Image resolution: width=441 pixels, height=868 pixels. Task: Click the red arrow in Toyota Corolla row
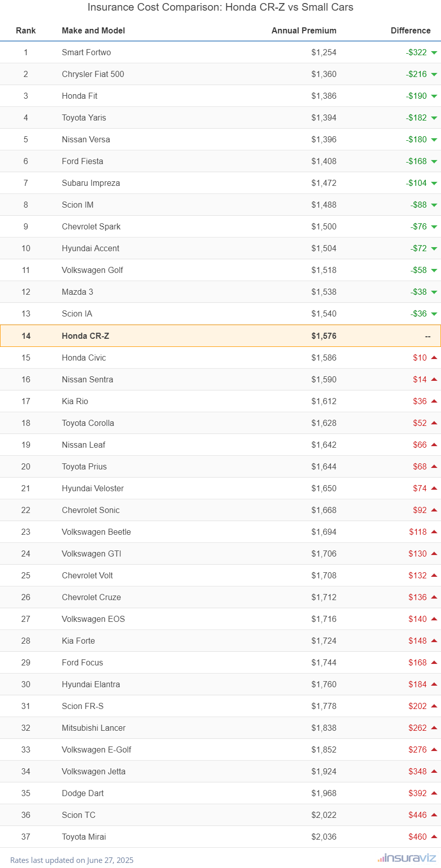pos(434,423)
